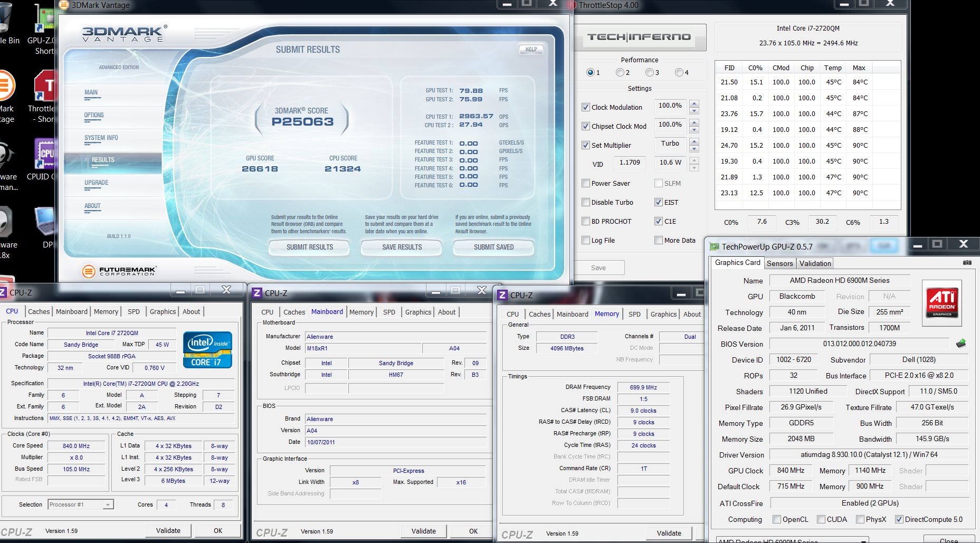The width and height of the screenshot is (980, 543).
Task: Toggle the Clock Modulation checkbox
Action: (586, 107)
